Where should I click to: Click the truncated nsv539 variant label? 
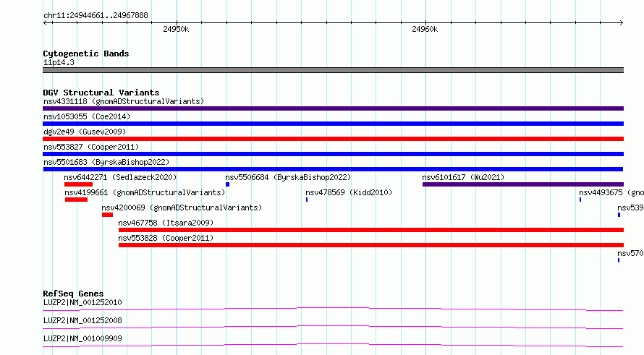630,208
